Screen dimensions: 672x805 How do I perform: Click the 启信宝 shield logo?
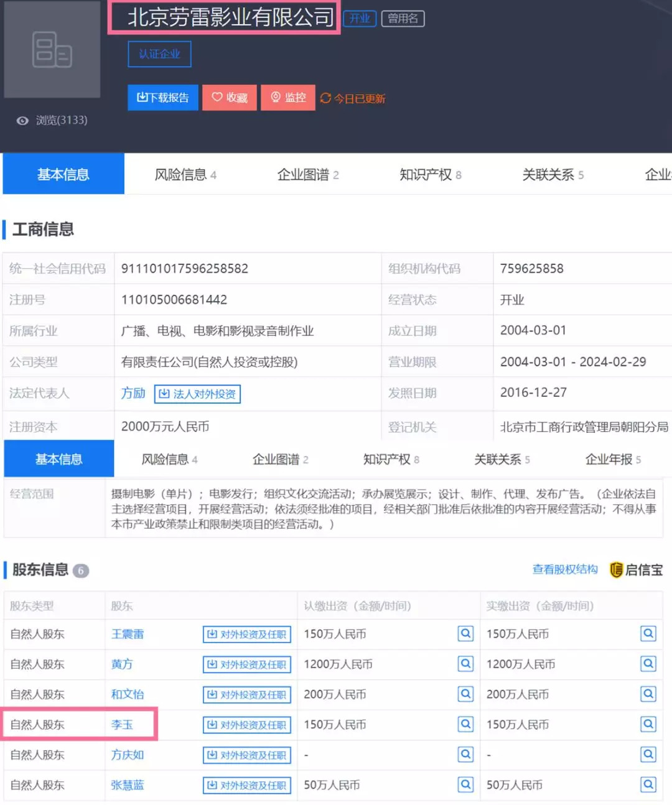point(616,570)
